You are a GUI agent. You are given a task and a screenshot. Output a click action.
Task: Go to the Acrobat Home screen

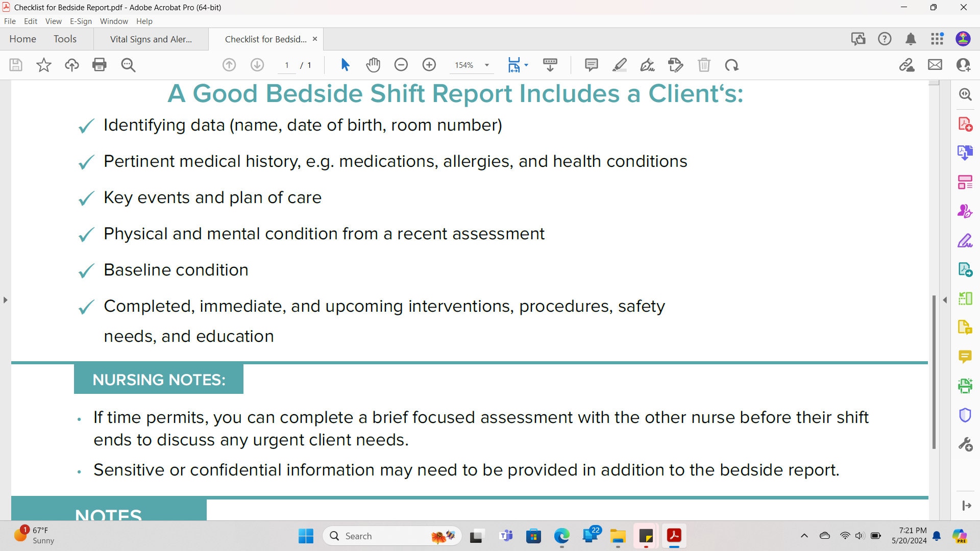(22, 39)
